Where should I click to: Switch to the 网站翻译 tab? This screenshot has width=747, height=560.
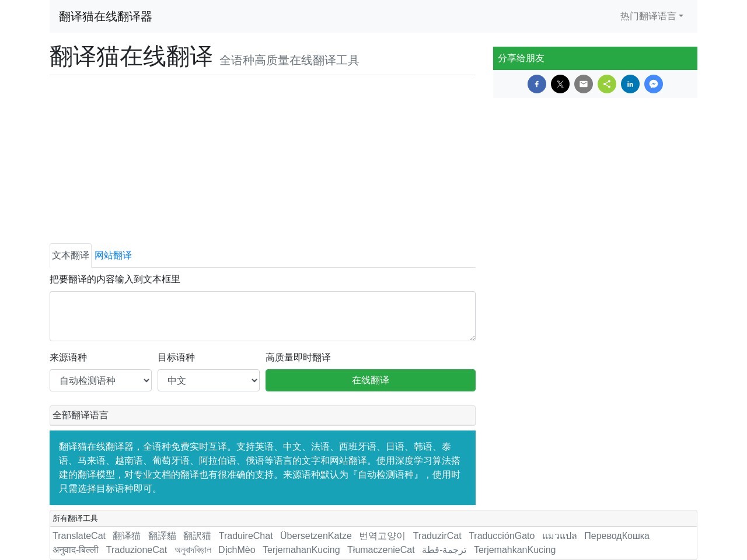coord(113,256)
